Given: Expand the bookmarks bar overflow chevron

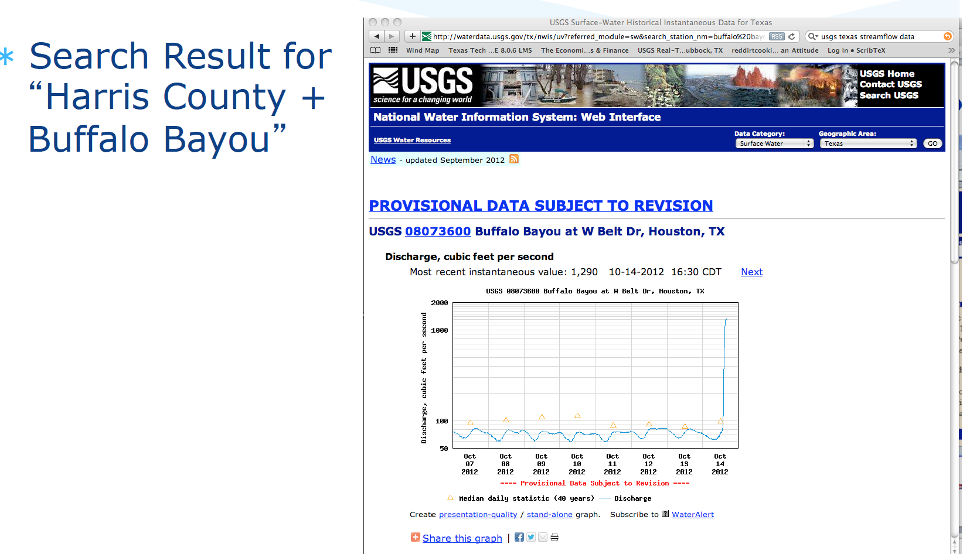Looking at the screenshot, I should [x=952, y=50].
